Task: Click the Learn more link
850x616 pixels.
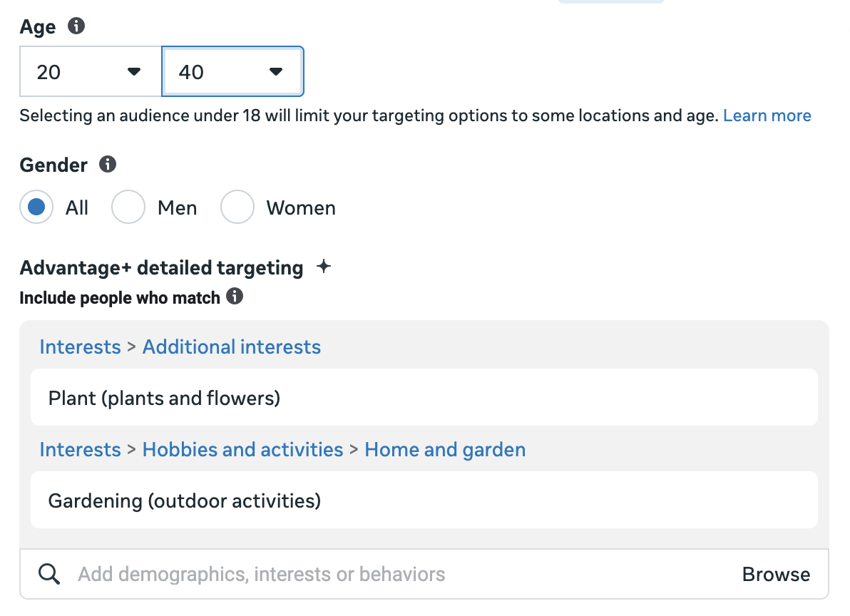Action: click(x=767, y=115)
